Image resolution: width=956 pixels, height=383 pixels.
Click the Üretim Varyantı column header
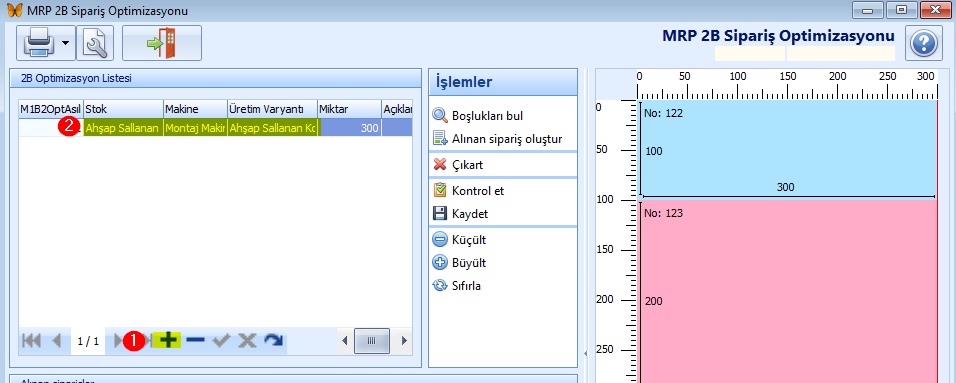point(272,109)
